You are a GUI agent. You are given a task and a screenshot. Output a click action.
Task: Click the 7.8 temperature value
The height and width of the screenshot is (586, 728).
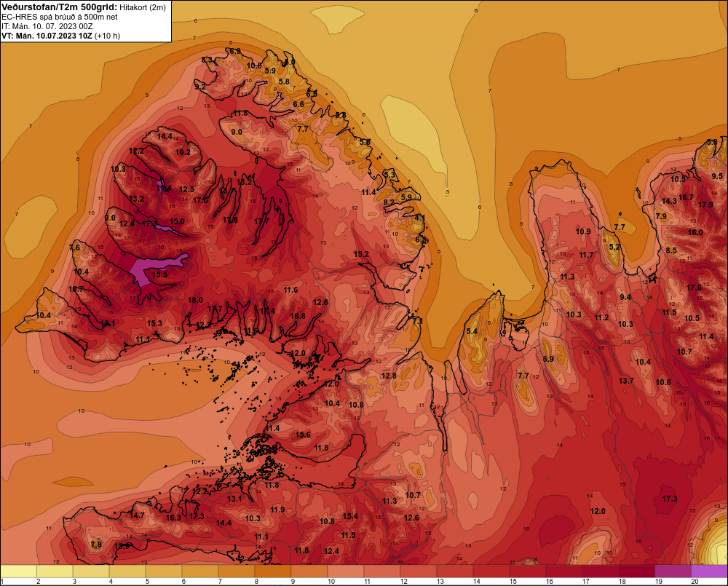96,545
